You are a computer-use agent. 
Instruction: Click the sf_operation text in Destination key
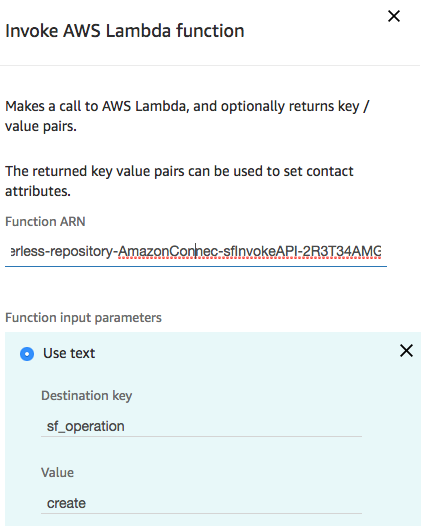86,426
